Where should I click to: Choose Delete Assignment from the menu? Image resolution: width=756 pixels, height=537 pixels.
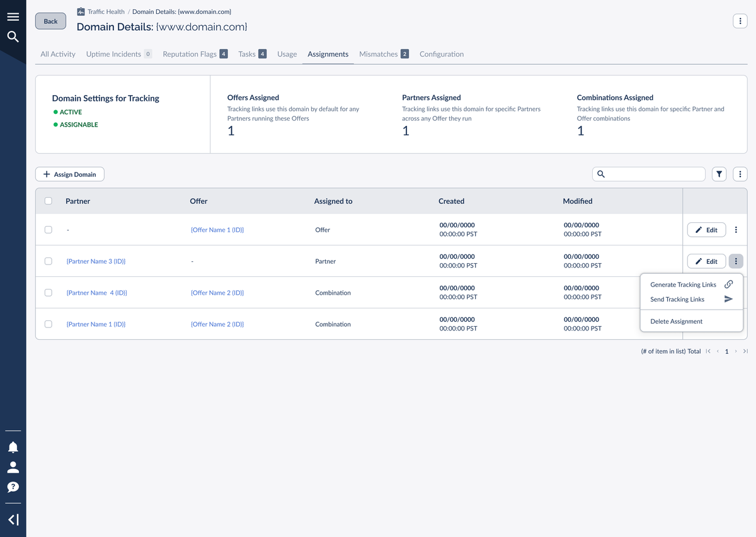691,321
